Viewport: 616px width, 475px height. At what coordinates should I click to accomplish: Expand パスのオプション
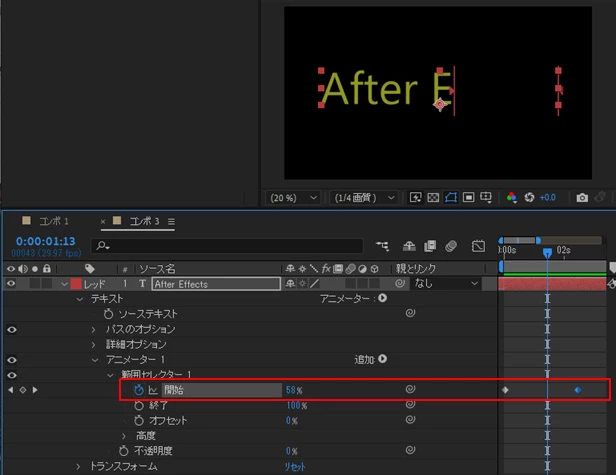[x=94, y=329]
